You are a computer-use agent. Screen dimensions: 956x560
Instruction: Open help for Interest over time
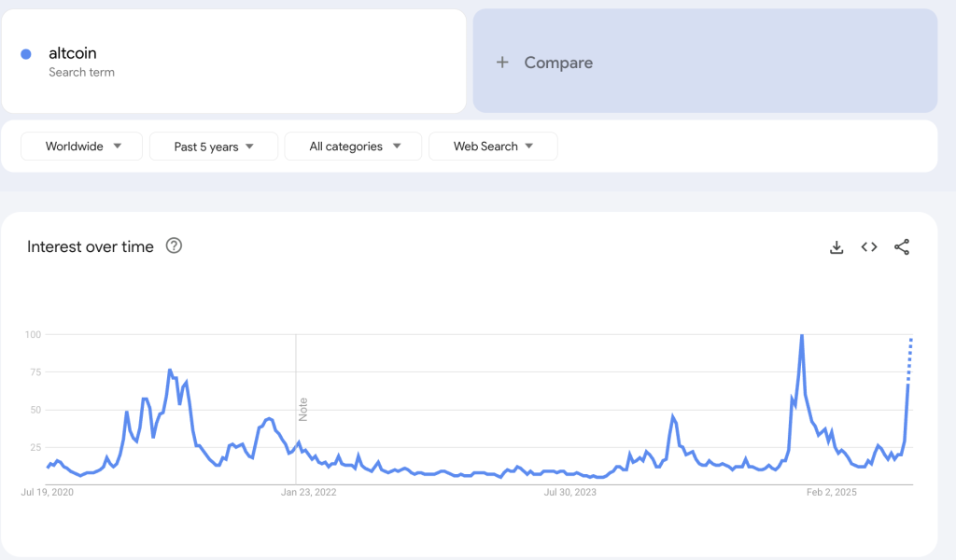[174, 245]
